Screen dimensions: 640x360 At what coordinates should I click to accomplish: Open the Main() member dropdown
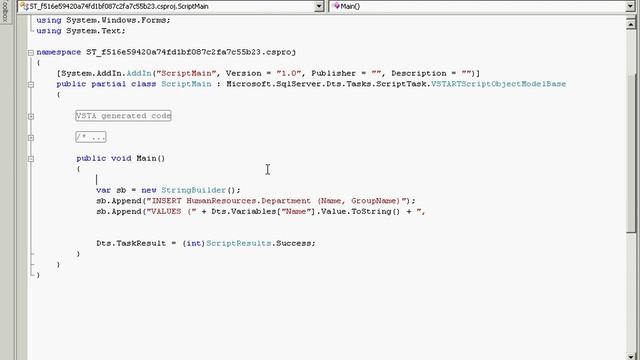(x=630, y=6)
